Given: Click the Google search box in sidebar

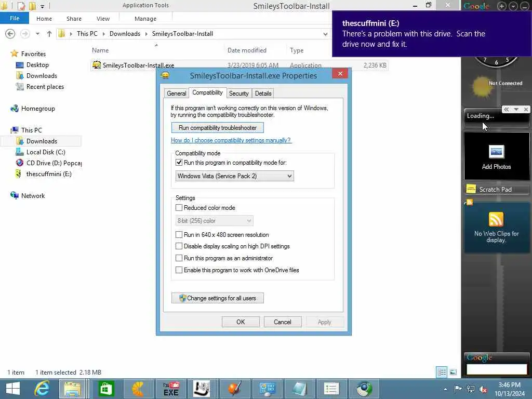Looking at the screenshot, I should coord(496,369).
